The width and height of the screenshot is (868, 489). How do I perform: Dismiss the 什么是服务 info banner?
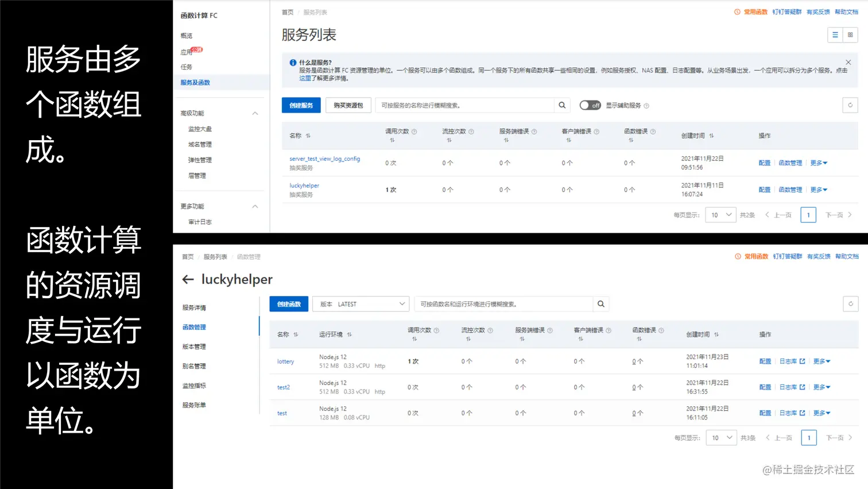(x=848, y=61)
